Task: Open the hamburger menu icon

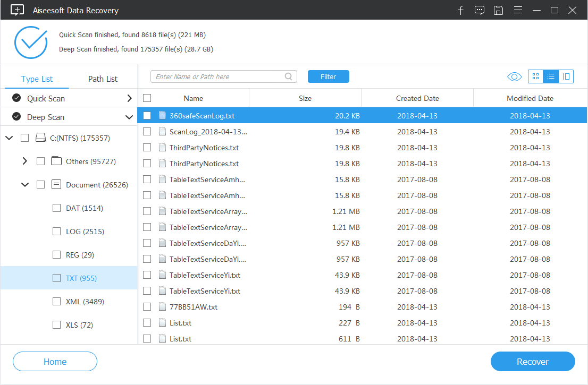Action: click(x=517, y=10)
